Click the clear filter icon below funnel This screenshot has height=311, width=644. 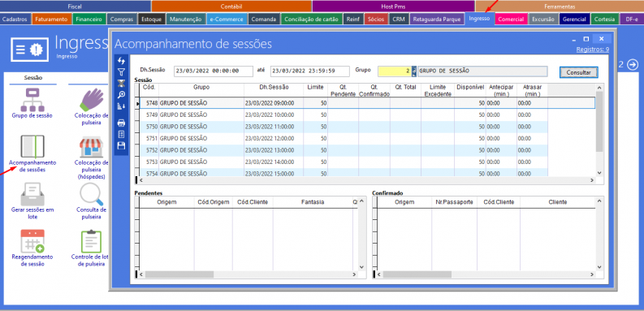[x=121, y=84]
